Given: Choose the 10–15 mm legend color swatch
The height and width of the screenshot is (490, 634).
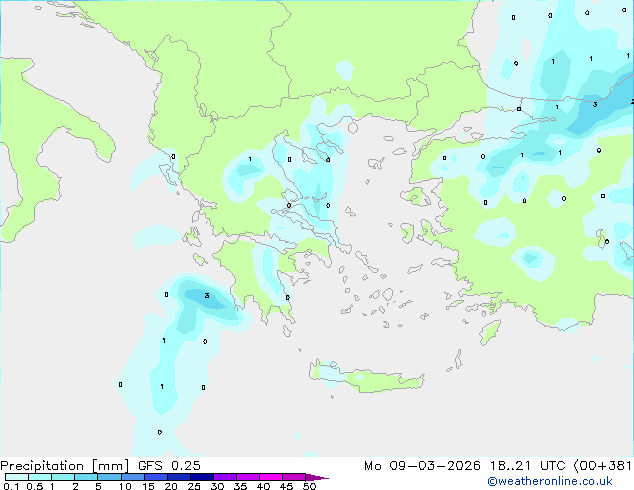Looking at the screenshot, I should click(x=133, y=477).
